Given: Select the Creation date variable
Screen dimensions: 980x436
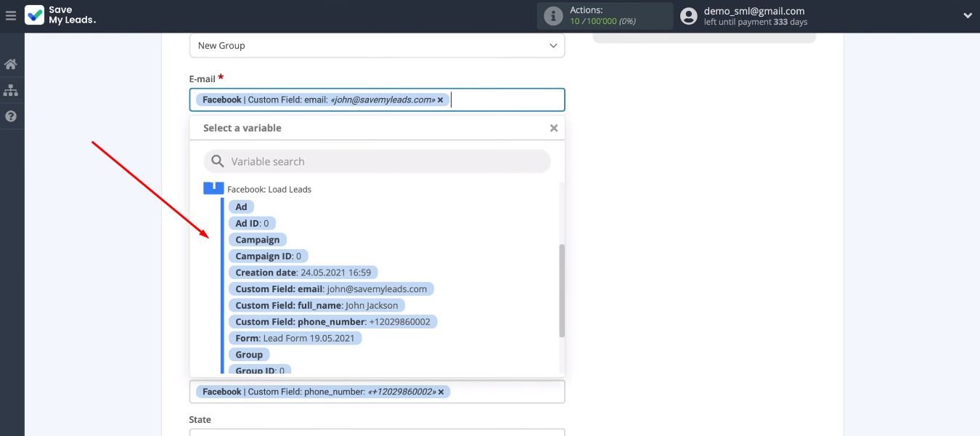Looking at the screenshot, I should (303, 272).
